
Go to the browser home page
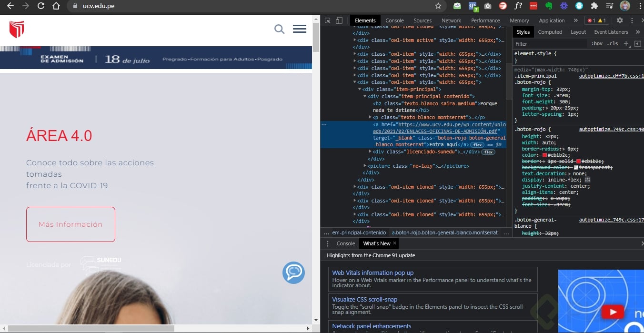56,6
